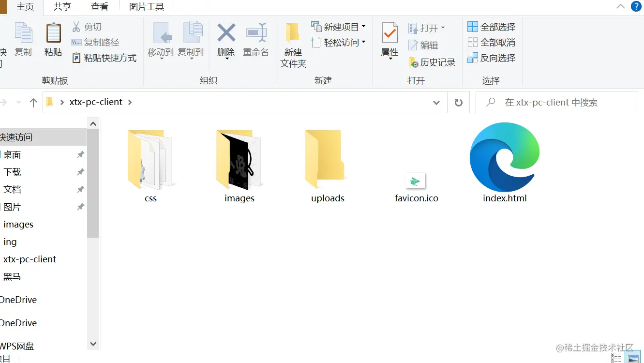This screenshot has width=644, height=363.
Task: Unpin 桌面 using its pin icon
Action: click(80, 155)
